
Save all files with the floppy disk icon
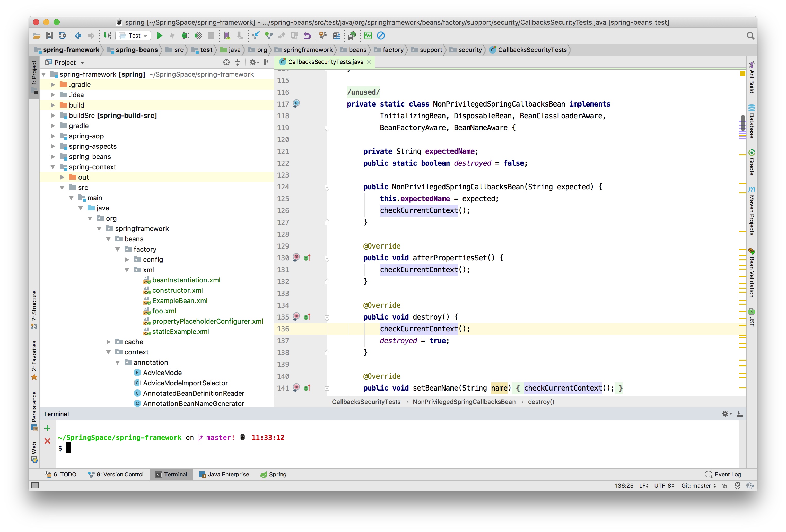pyautogui.click(x=49, y=36)
